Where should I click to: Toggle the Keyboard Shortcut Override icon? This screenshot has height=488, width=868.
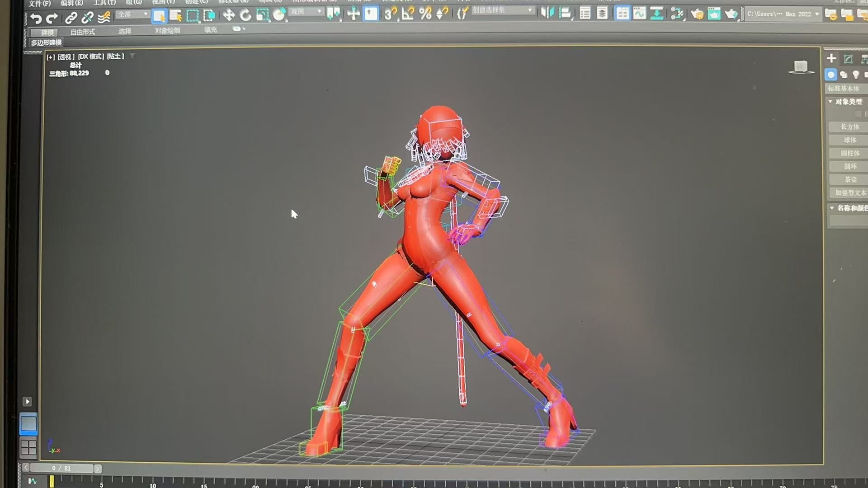pos(371,14)
